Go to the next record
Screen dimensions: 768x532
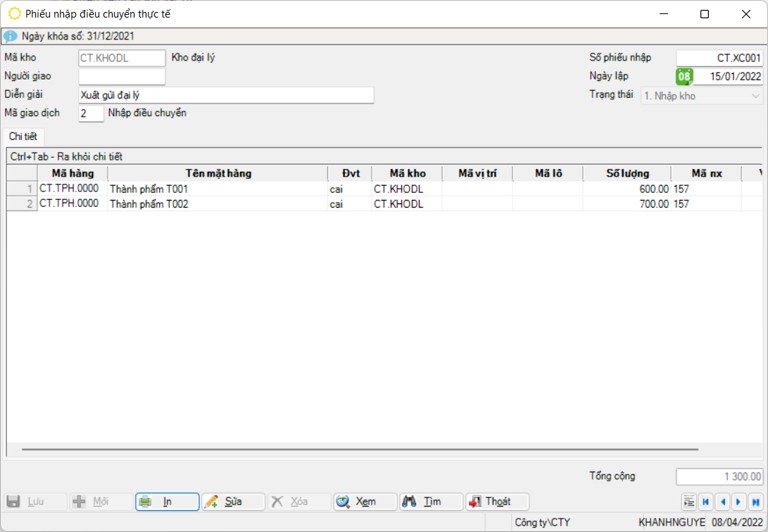click(x=738, y=502)
